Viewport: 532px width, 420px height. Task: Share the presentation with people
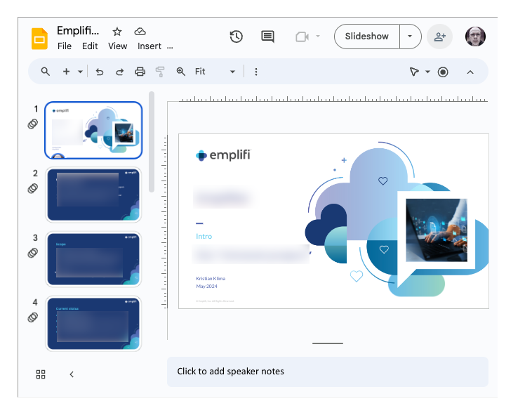coord(440,37)
